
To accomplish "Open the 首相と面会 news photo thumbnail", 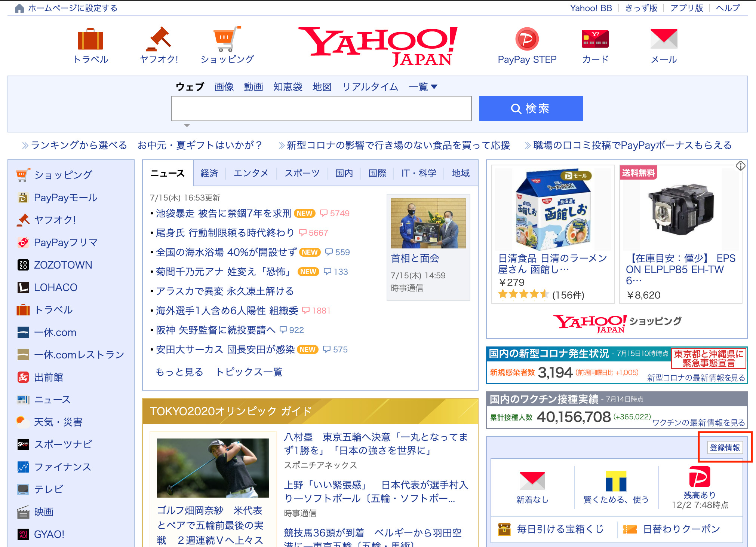I will pyautogui.click(x=428, y=223).
